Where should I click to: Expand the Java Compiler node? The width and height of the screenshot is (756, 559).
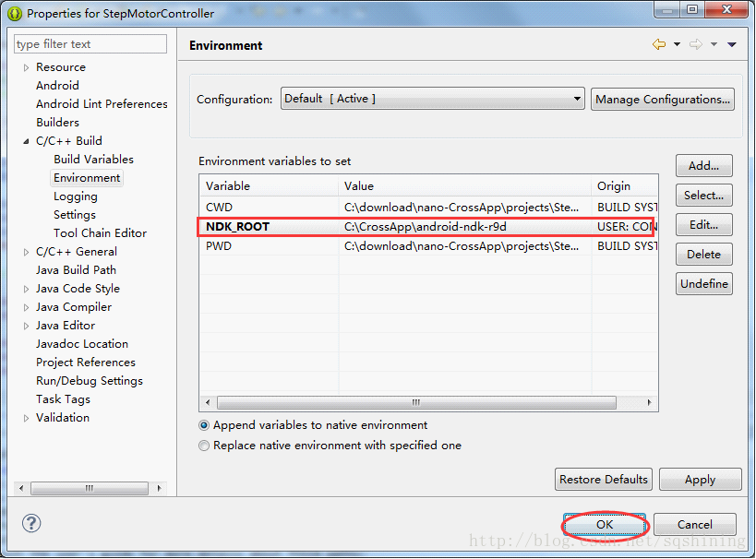tap(26, 307)
